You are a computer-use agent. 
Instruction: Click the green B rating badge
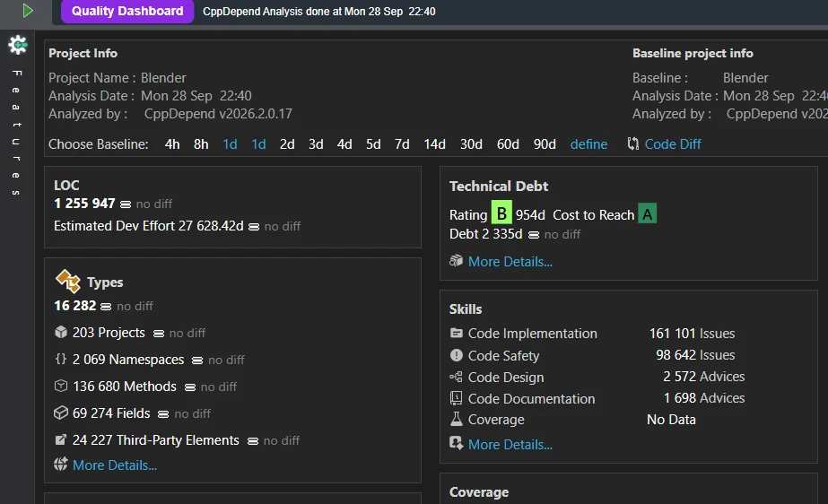[501, 213]
